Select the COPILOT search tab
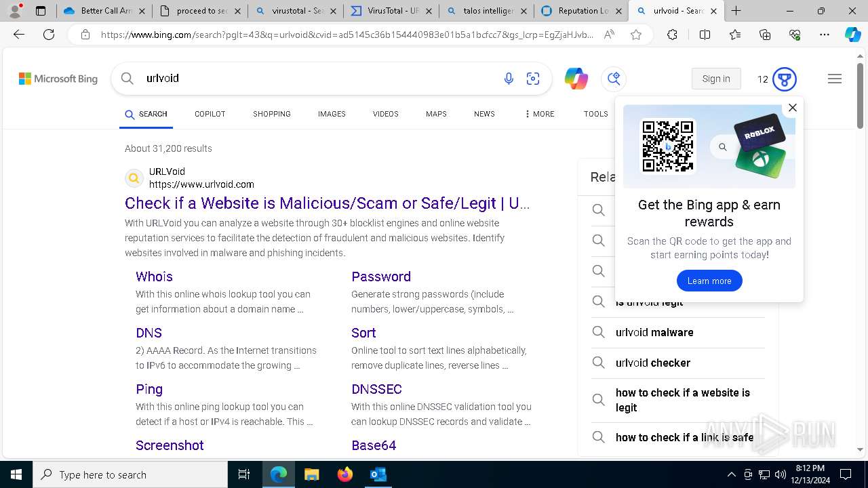Screen dimensions: 868x488 pos(210,114)
